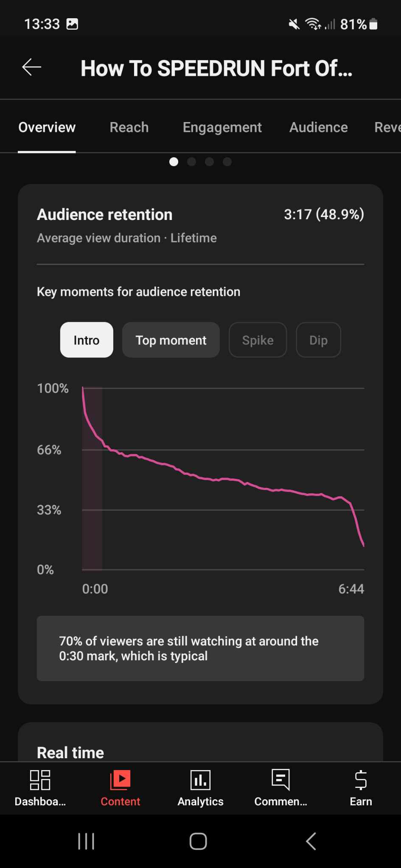Switch to the Engagement tab
The height and width of the screenshot is (868, 401).
[x=222, y=127]
